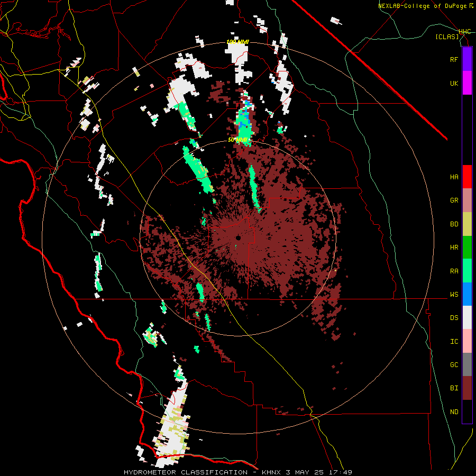
Task: Click the HA red legend swatch
Action: click(467, 176)
